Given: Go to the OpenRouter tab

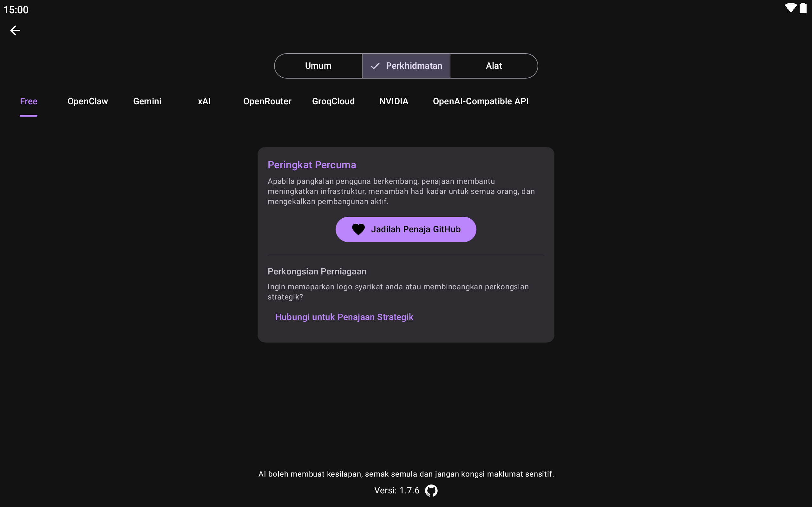Looking at the screenshot, I should click(x=267, y=101).
